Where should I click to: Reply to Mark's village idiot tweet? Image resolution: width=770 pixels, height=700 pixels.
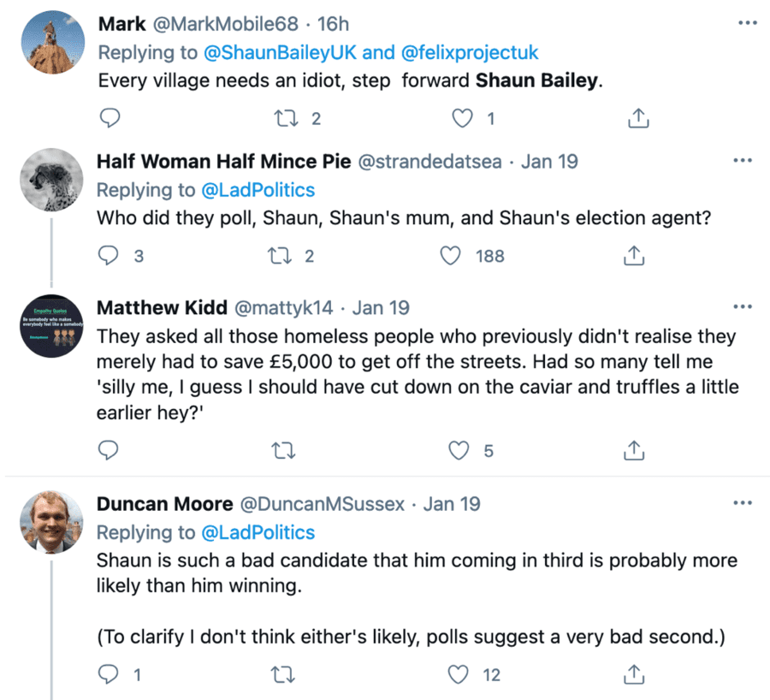click(x=110, y=118)
